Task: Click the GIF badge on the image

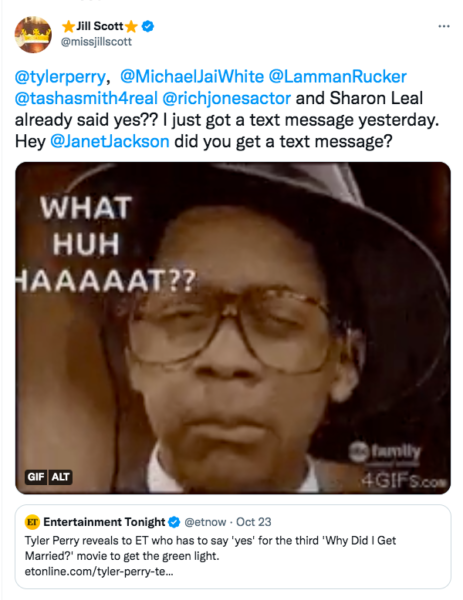Action: click(x=36, y=477)
